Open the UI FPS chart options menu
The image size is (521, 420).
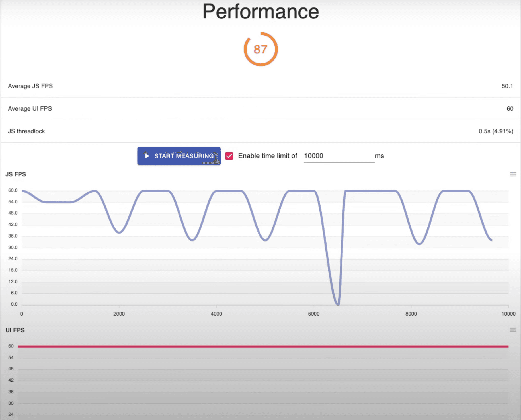click(x=513, y=330)
